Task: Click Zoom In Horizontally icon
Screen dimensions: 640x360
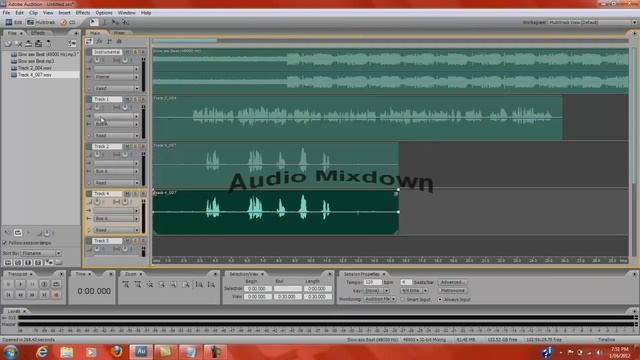Action: [126, 284]
